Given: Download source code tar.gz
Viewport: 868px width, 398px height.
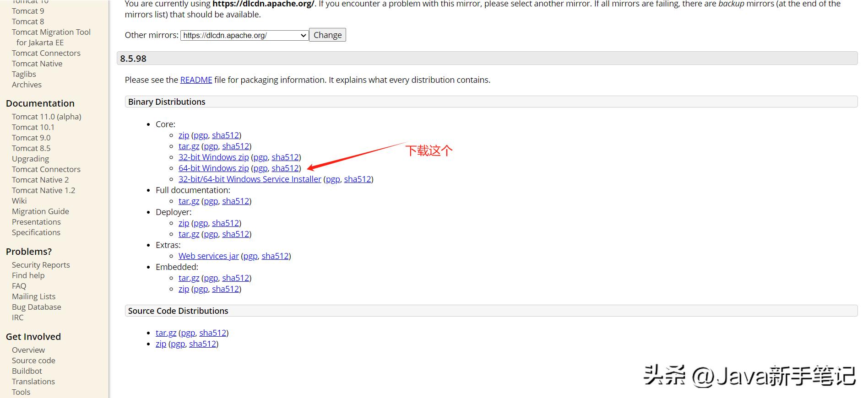Looking at the screenshot, I should (x=166, y=333).
